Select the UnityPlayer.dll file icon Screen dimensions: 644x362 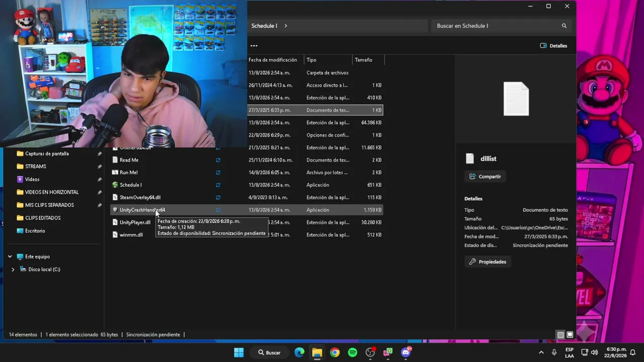click(115, 222)
